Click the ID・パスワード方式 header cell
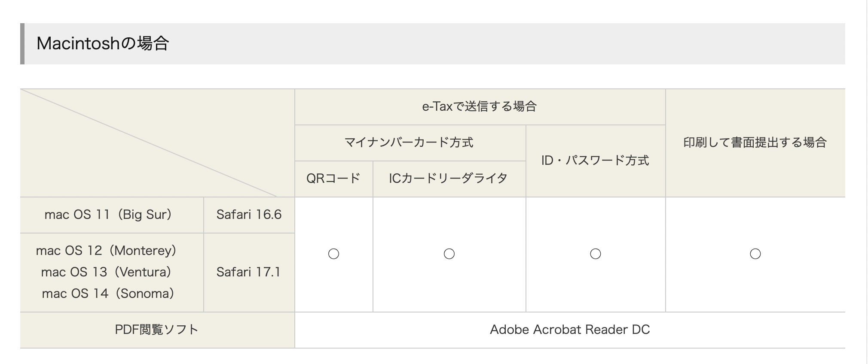The height and width of the screenshot is (364, 868). [x=595, y=161]
